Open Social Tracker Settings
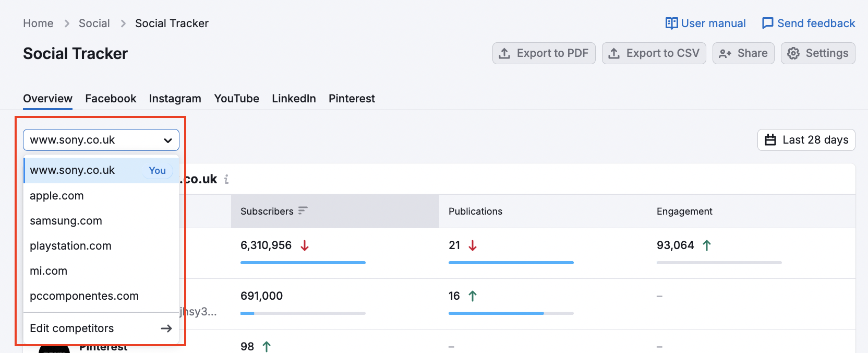The height and width of the screenshot is (353, 868). pyautogui.click(x=817, y=53)
